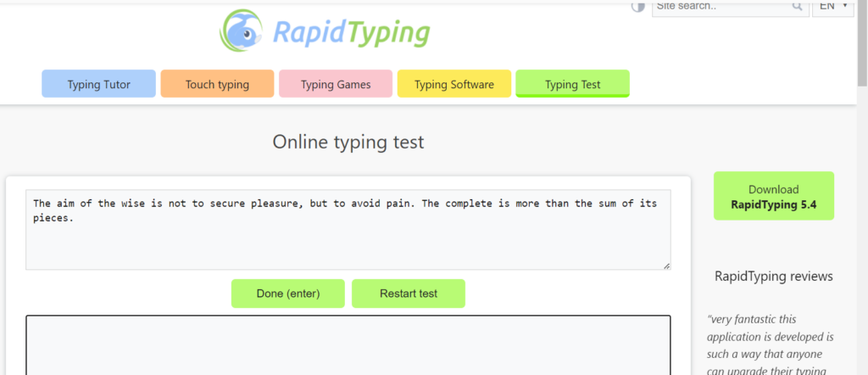The width and height of the screenshot is (868, 375).
Task: Select the Typing Test tab
Action: click(572, 84)
